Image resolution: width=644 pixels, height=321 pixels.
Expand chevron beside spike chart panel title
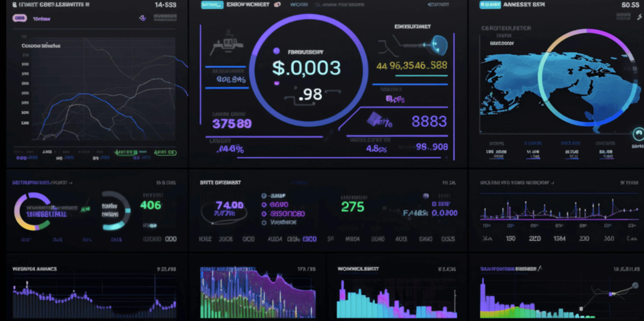(x=552, y=183)
